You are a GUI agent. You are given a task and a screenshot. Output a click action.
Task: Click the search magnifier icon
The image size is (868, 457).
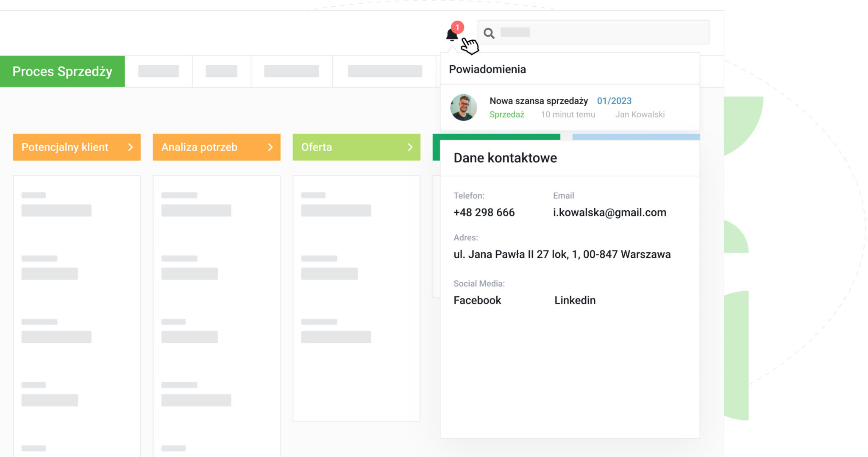[490, 32]
